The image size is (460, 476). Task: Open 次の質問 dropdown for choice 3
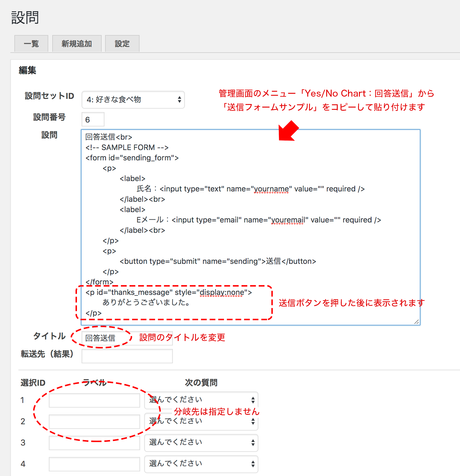(x=201, y=443)
